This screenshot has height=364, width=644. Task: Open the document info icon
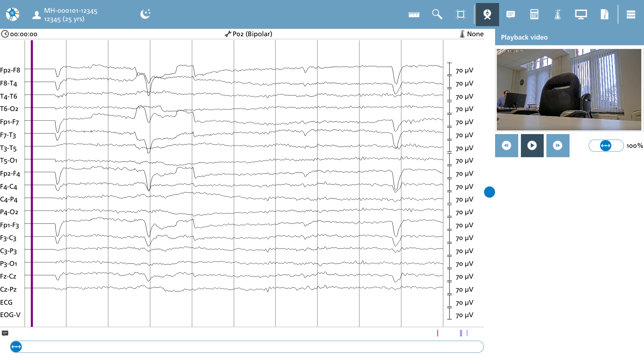tap(604, 14)
